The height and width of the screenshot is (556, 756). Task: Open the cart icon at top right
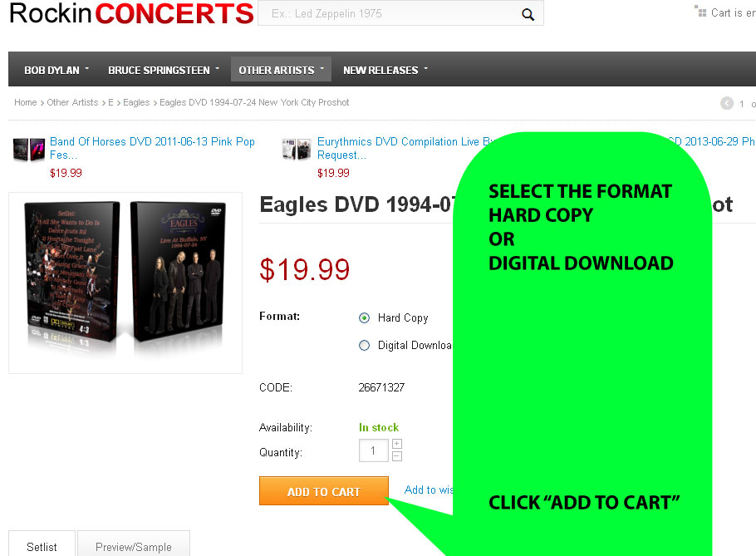point(700,11)
